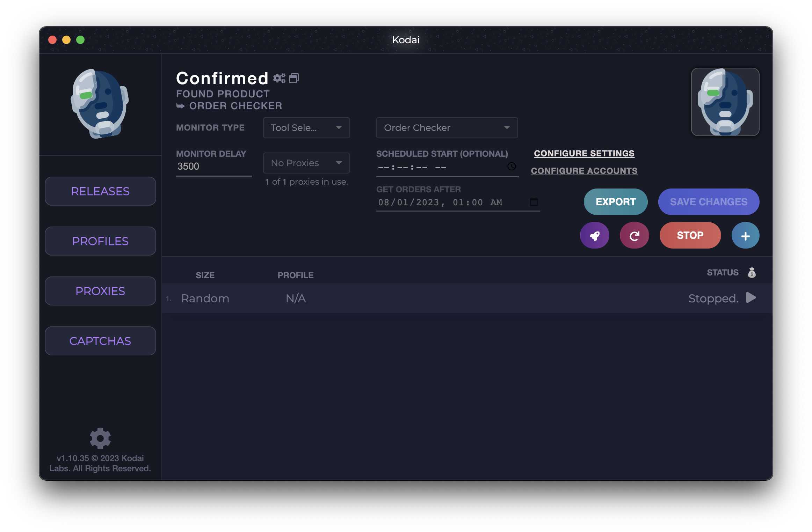Image resolution: width=812 pixels, height=532 pixels.
Task: Click the clock icon in Scheduled Start field
Action: point(512,167)
